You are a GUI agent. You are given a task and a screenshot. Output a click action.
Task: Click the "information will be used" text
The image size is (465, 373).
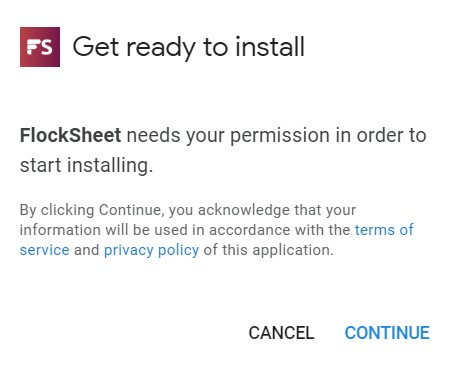[x=103, y=230]
